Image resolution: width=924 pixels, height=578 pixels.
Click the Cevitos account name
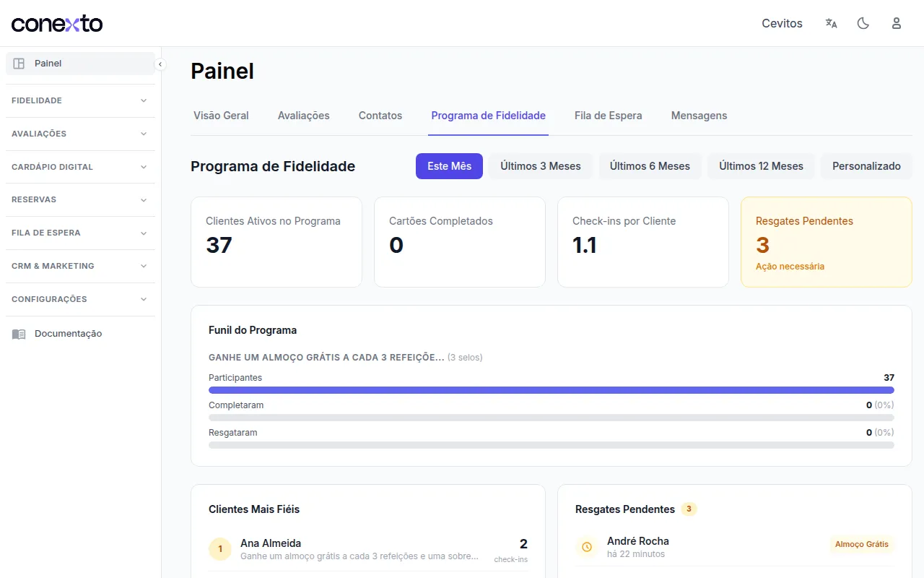[782, 23]
